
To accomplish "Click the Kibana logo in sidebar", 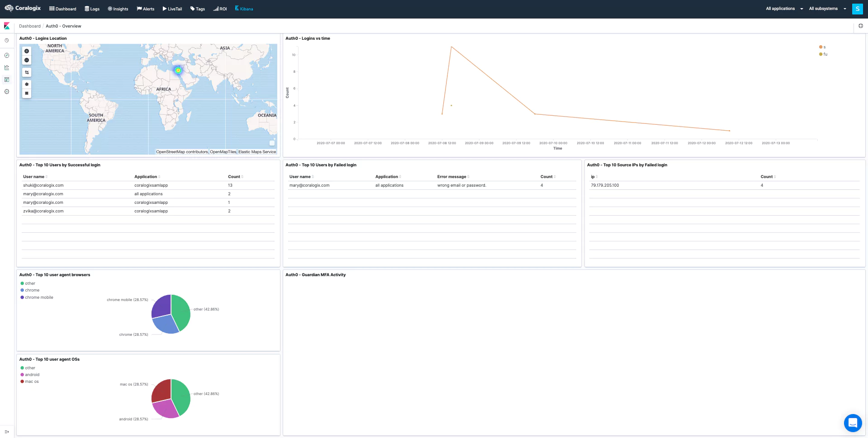I will [7, 26].
